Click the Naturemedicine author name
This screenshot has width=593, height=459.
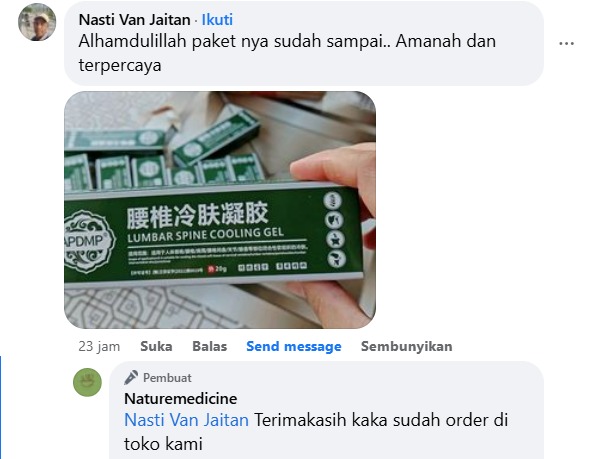coord(181,399)
